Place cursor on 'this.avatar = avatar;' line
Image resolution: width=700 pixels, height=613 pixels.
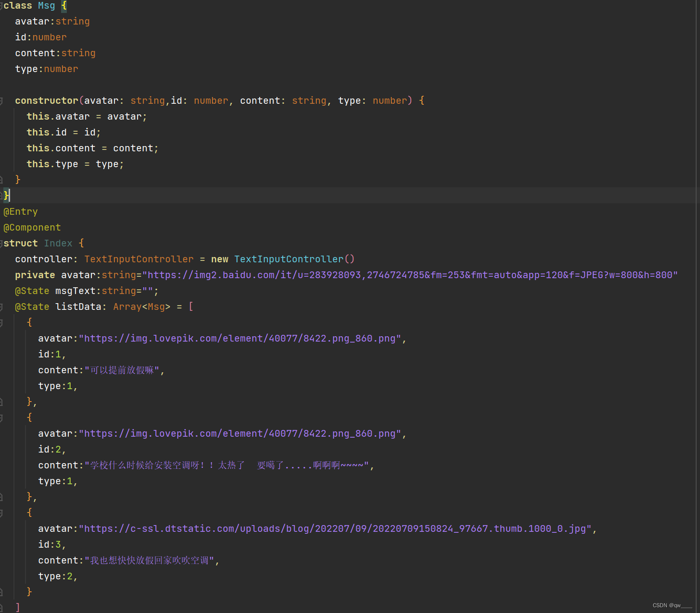click(87, 117)
